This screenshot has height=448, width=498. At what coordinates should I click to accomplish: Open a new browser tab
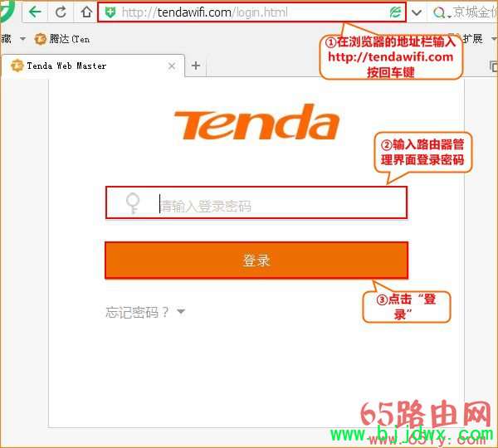tap(196, 66)
